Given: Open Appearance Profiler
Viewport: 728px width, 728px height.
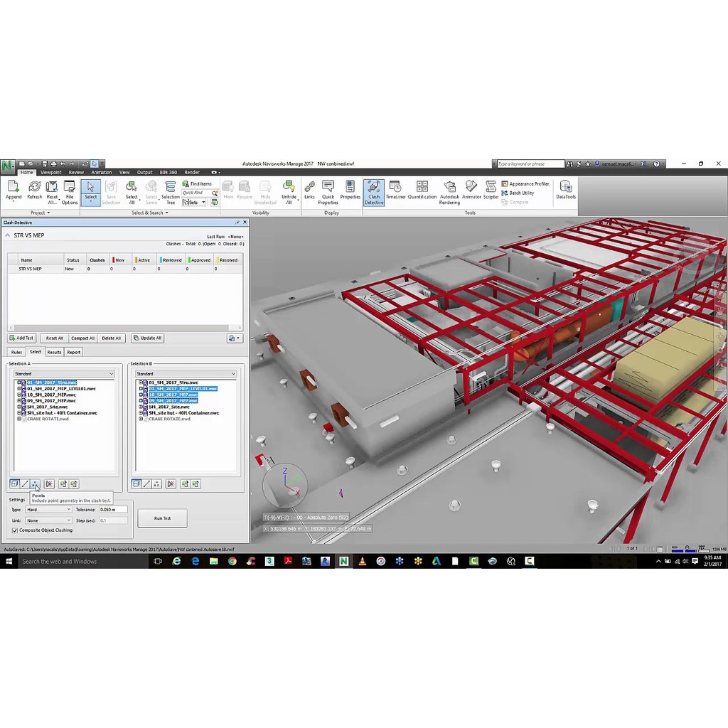Looking at the screenshot, I should coord(525,184).
